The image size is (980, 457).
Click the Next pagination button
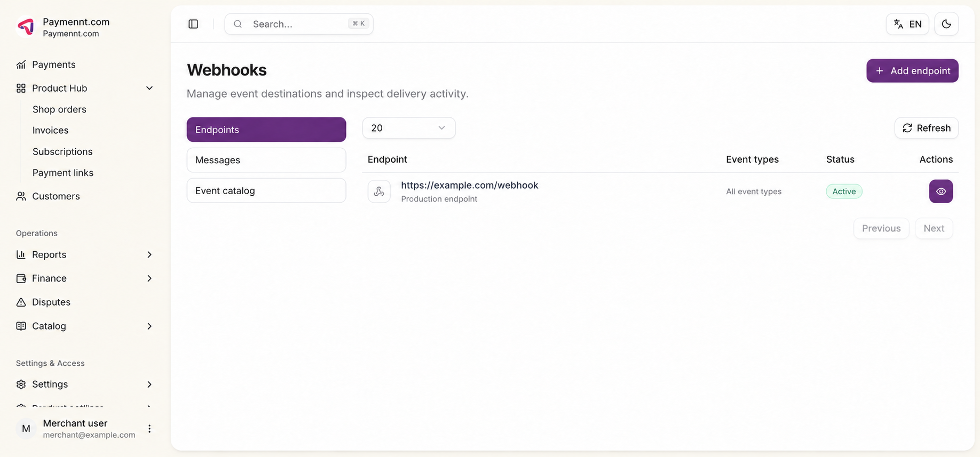click(934, 228)
